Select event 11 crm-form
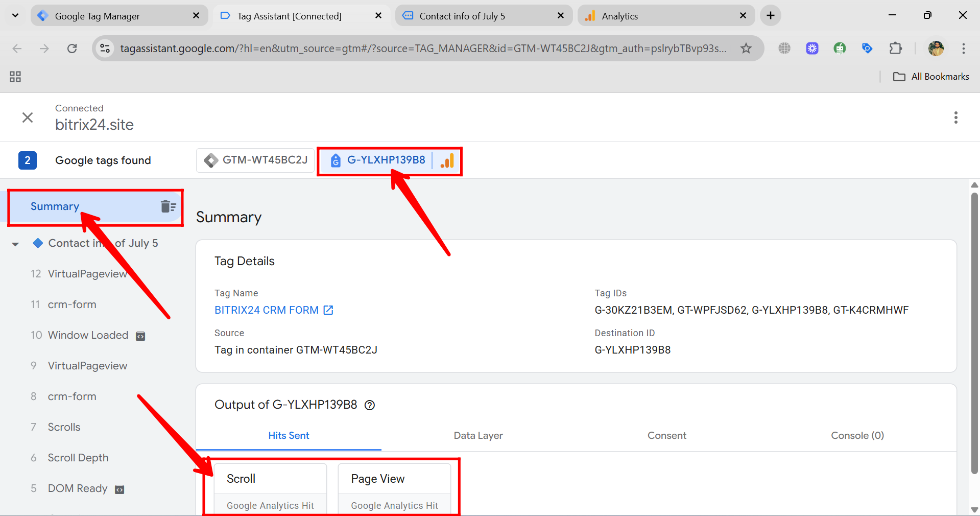 63,304
